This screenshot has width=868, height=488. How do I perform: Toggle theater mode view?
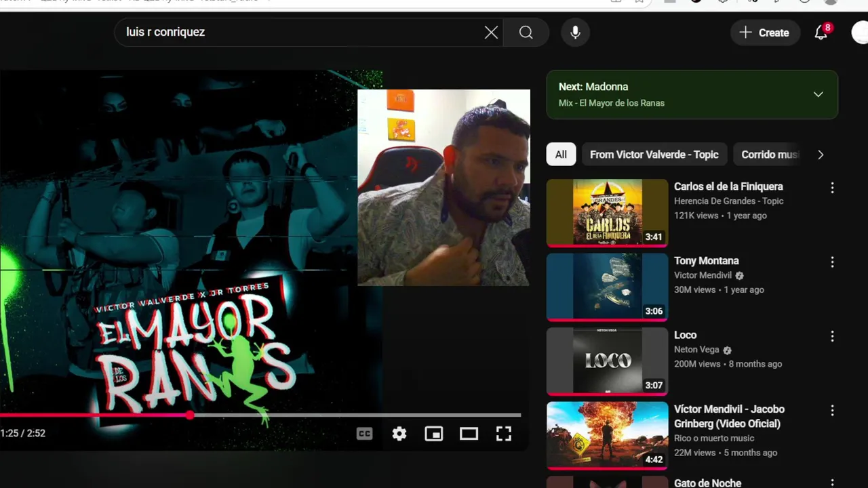(469, 434)
